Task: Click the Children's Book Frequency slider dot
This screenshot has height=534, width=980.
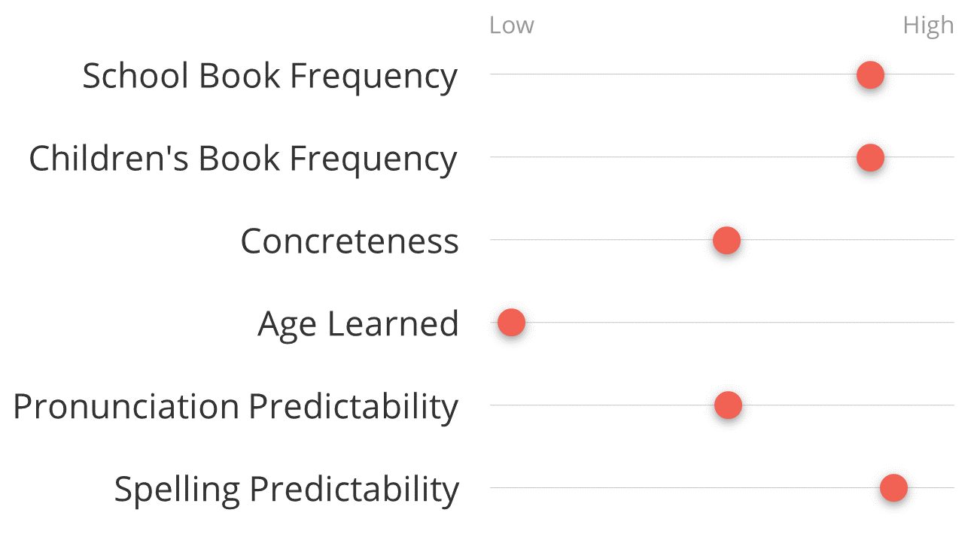Action: [x=870, y=158]
